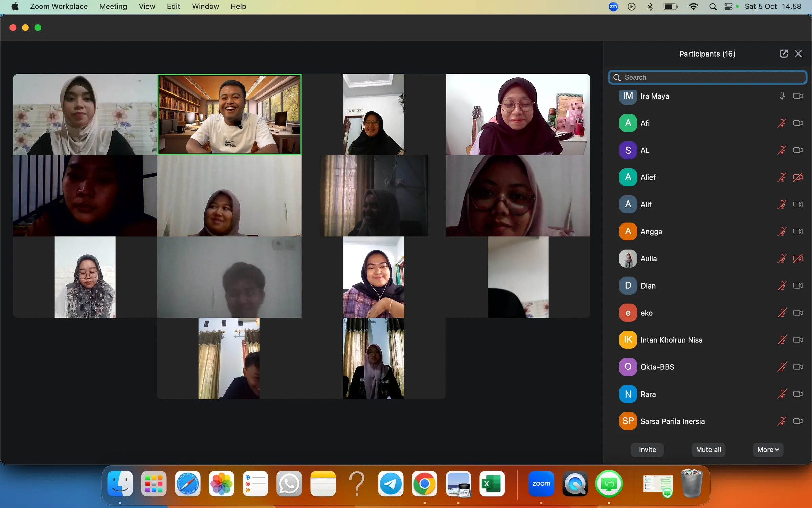This screenshot has height=508, width=812.
Task: Expand the More dropdown in Participants
Action: pyautogui.click(x=768, y=450)
